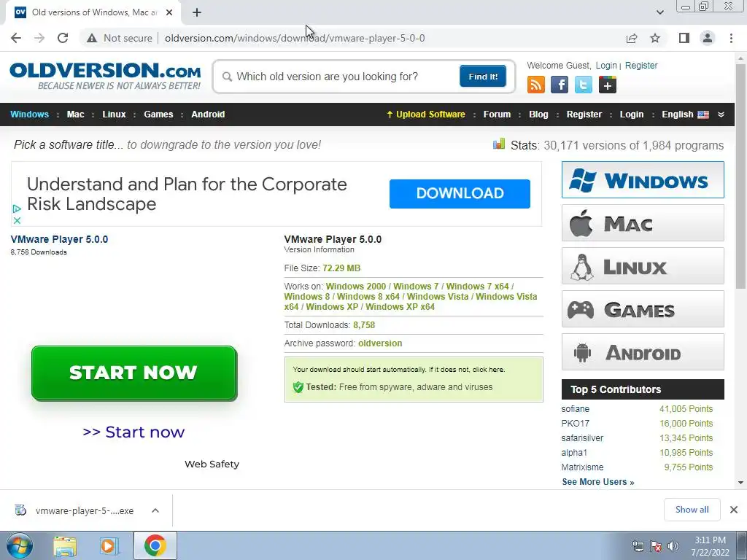Click contributor PKO17
This screenshot has height=560, width=747.
[x=575, y=424]
